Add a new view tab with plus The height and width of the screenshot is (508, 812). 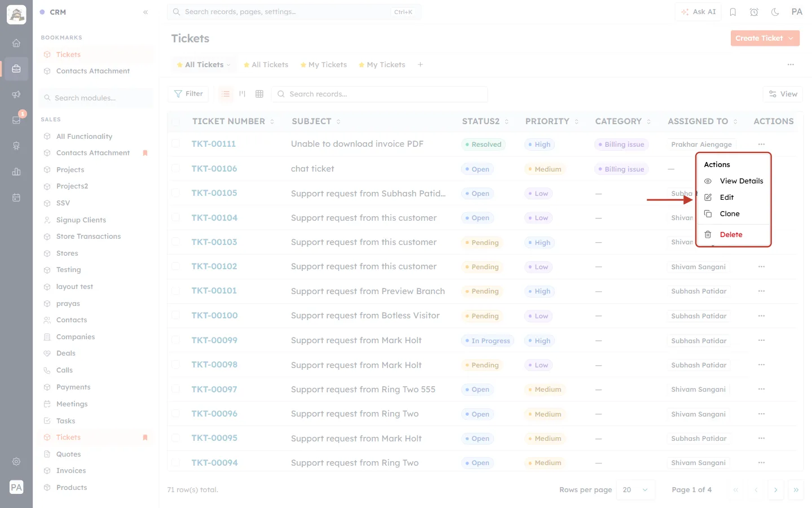tap(420, 64)
